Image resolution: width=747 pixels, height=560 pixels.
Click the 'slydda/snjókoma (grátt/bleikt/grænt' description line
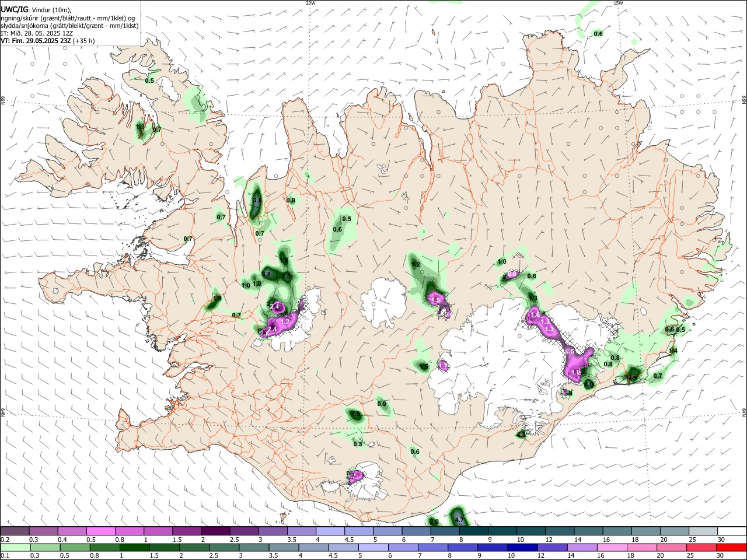69,26
